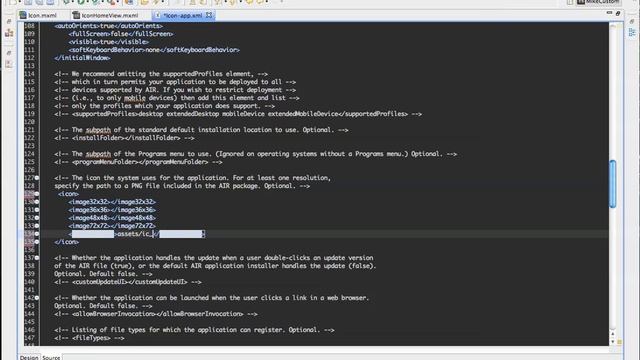Click the 'of the AIR file (true)' comment line

pos(215,266)
